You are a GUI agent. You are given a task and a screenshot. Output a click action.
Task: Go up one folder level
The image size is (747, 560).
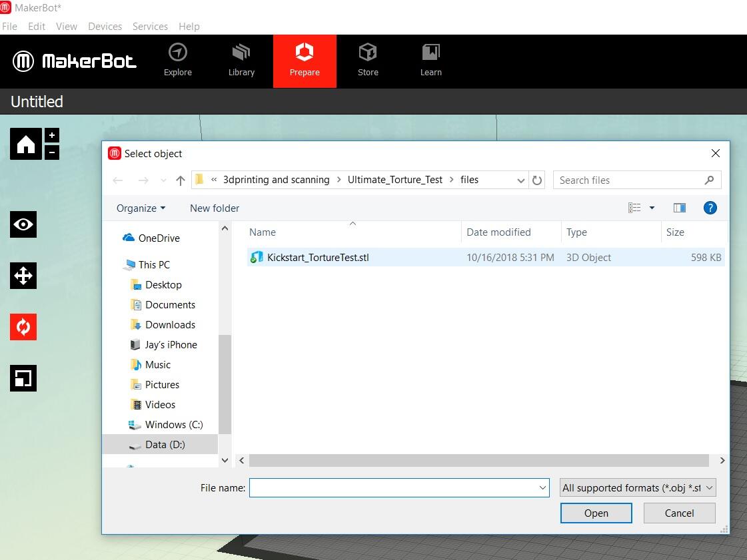(180, 180)
